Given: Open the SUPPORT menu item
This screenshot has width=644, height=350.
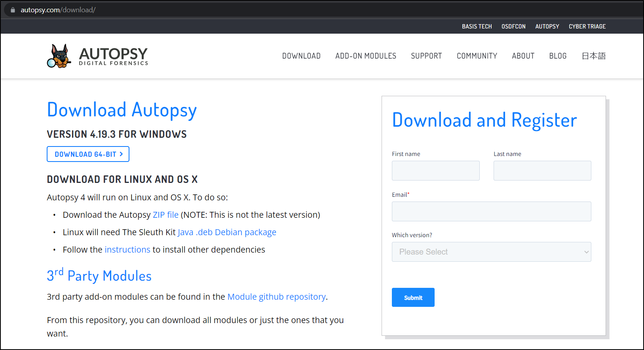Looking at the screenshot, I should point(426,56).
